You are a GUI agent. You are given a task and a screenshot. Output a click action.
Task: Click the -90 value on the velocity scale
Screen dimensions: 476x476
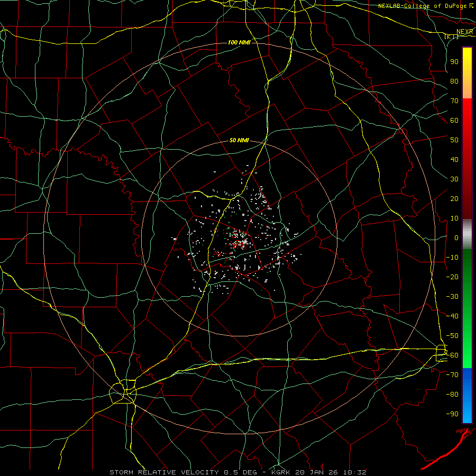click(x=452, y=414)
